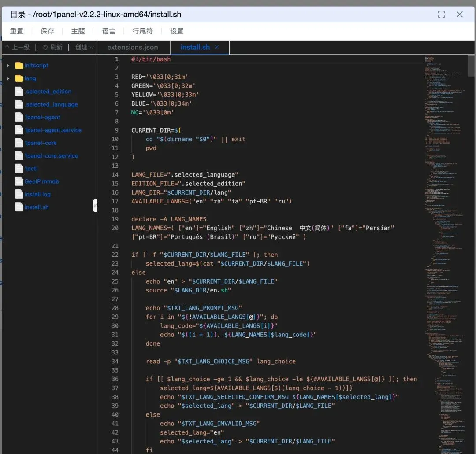The height and width of the screenshot is (454, 476).
Task: Click the code minimap overview
Action: [x=445, y=254]
